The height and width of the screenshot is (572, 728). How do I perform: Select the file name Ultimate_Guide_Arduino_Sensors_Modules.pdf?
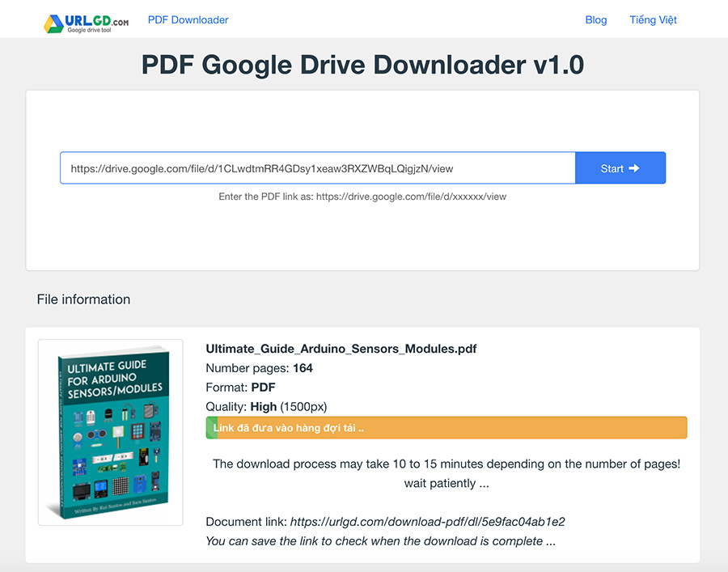point(341,349)
